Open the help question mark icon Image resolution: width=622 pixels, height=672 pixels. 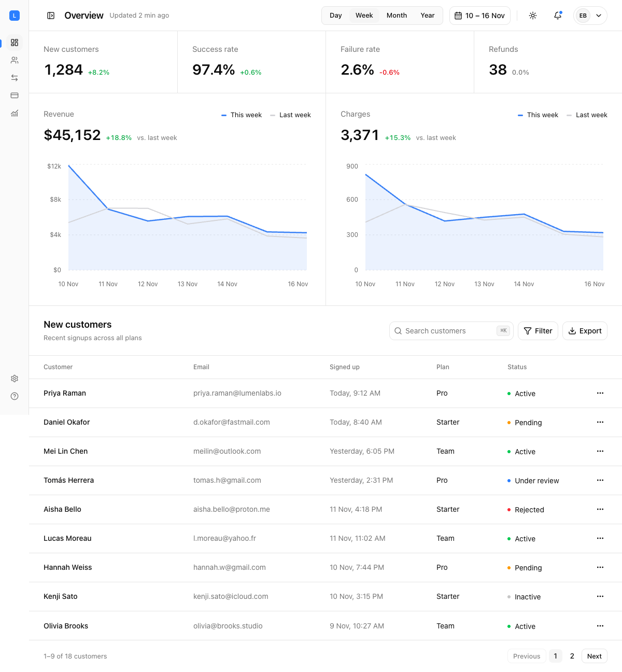[x=15, y=396]
